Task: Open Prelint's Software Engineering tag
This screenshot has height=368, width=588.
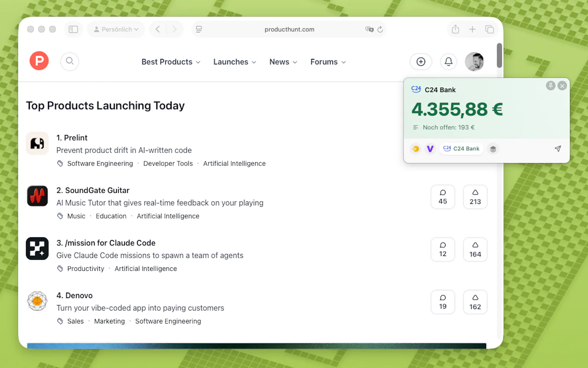Action: pyautogui.click(x=100, y=163)
